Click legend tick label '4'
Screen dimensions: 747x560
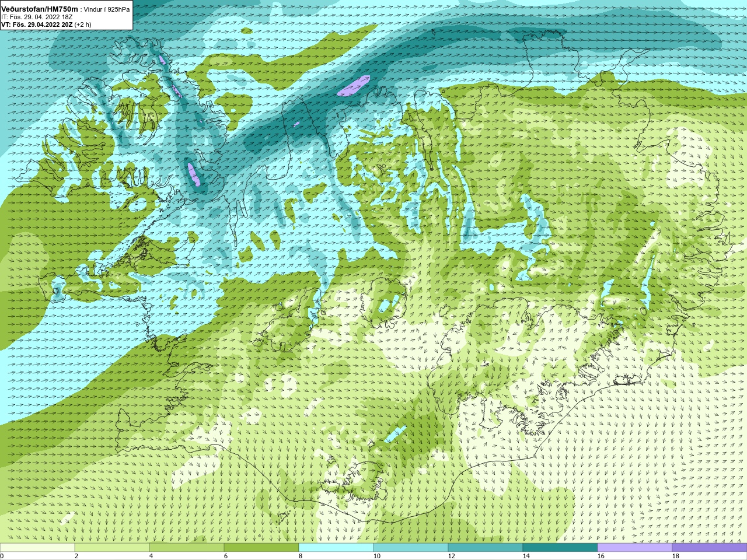point(151,556)
